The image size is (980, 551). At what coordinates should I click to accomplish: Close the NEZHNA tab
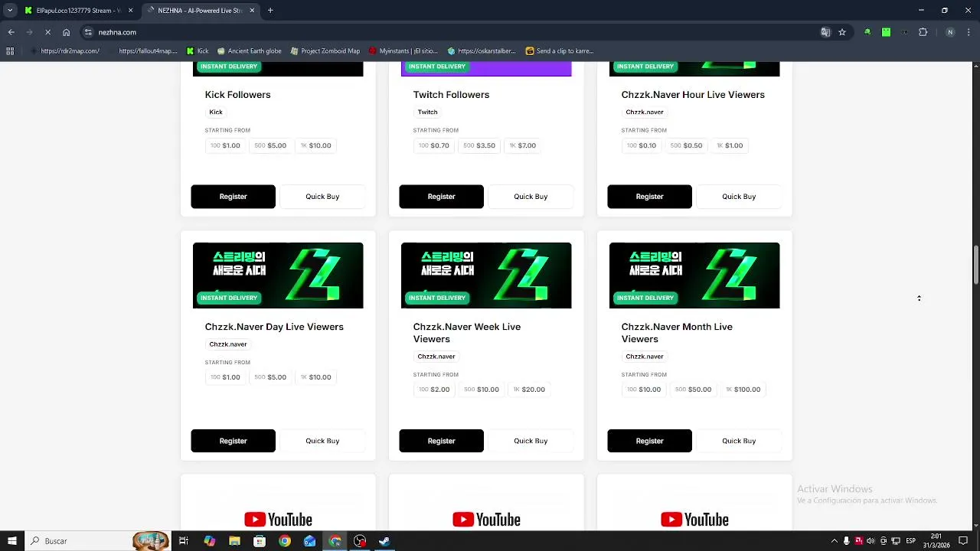[252, 11]
